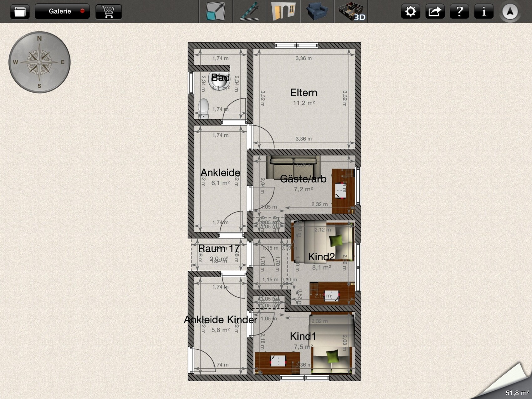Show the info panel
The height and width of the screenshot is (399, 532).
[483, 12]
